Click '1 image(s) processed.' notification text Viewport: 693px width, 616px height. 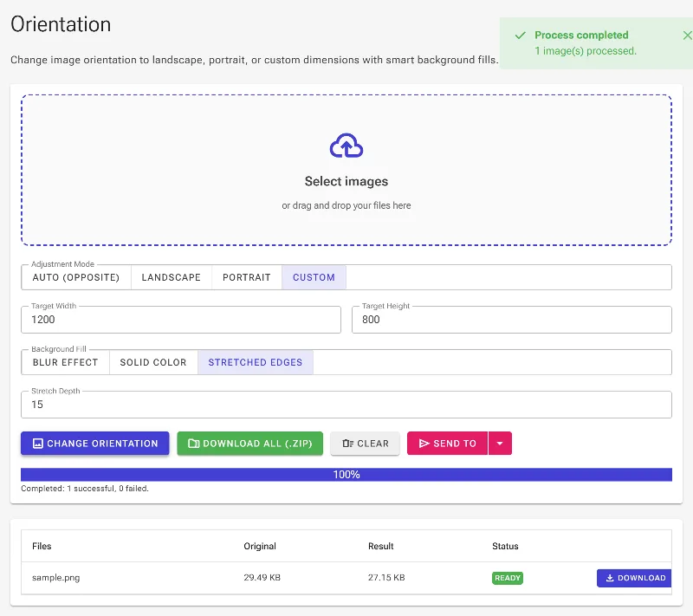(x=586, y=51)
